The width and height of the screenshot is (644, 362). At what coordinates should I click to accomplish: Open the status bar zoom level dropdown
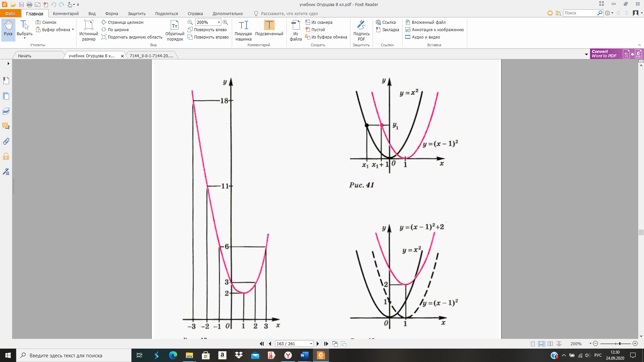pos(590,344)
